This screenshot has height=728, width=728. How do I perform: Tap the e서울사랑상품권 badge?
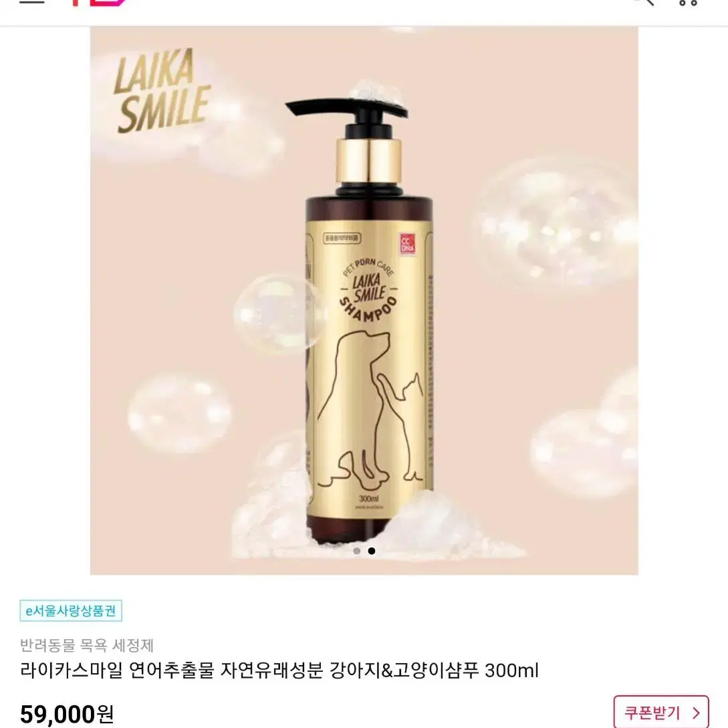pos(71,610)
